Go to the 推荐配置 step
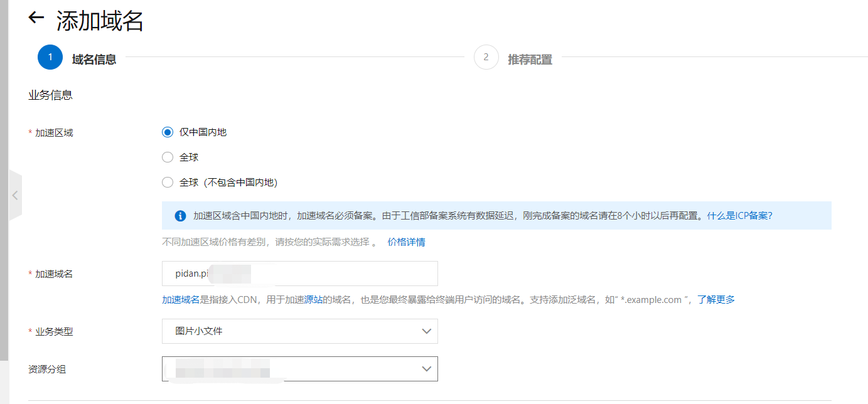This screenshot has height=404, width=868. (x=530, y=60)
